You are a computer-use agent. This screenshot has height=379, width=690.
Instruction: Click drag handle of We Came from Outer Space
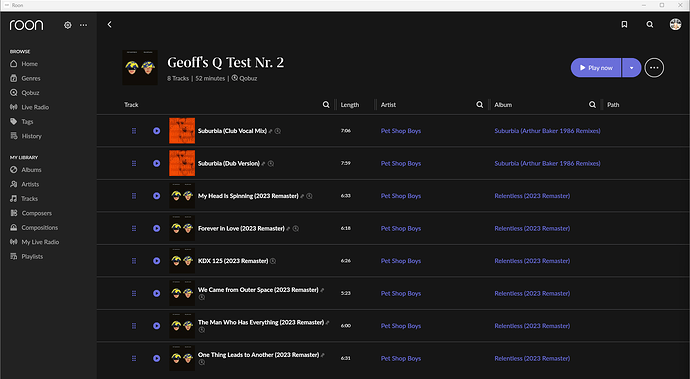click(x=134, y=294)
